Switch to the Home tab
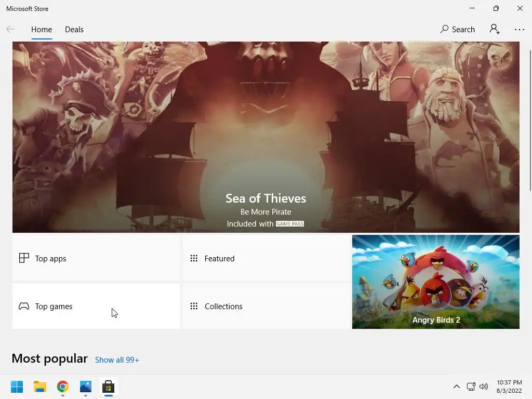The image size is (532, 399). point(42,30)
